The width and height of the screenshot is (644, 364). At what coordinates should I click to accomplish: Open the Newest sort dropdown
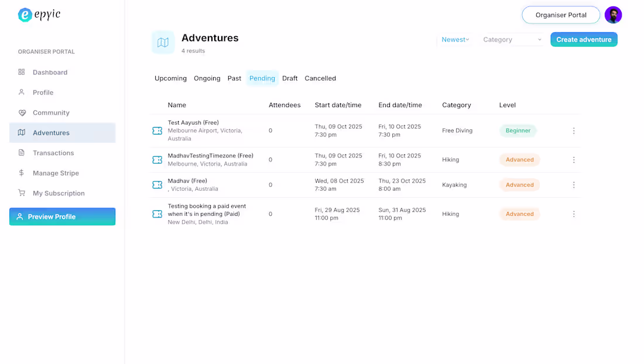point(455,40)
